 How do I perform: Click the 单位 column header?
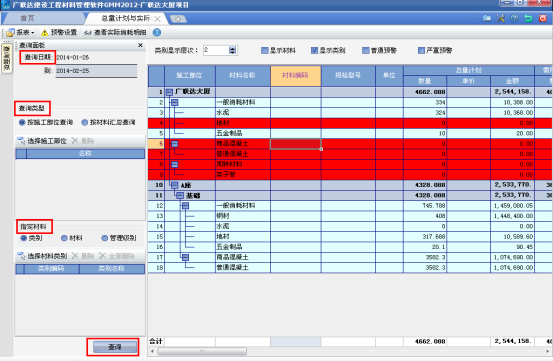(389, 75)
